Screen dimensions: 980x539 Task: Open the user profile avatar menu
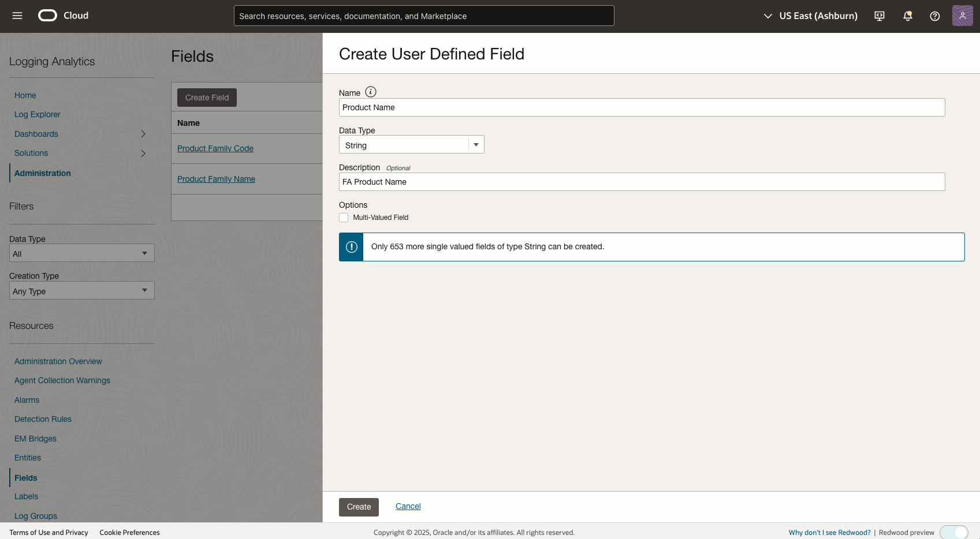(962, 16)
